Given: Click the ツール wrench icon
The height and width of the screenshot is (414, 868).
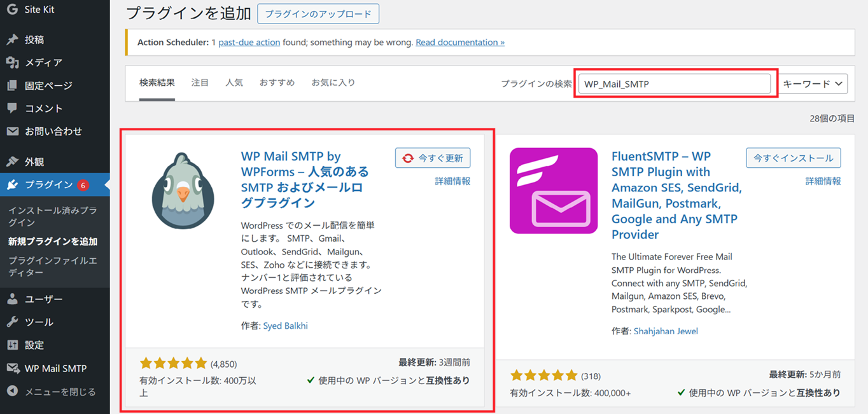Looking at the screenshot, I should [12, 322].
